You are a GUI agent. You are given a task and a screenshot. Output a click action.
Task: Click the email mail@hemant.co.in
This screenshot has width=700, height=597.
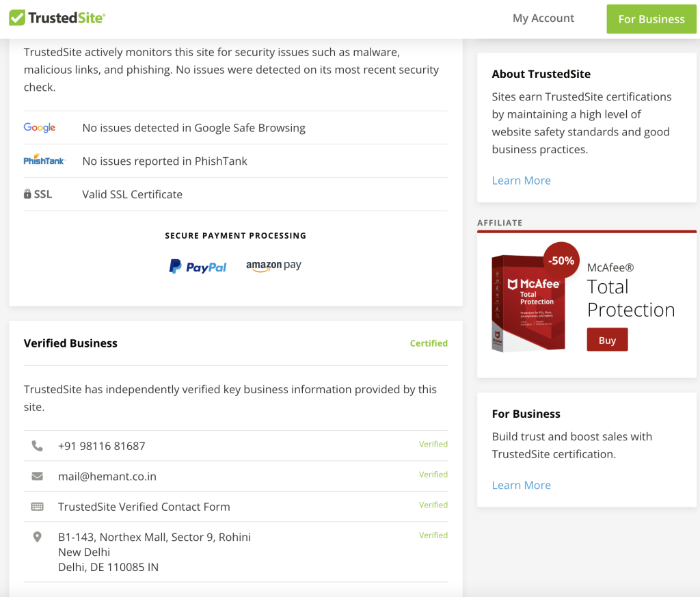pyautogui.click(x=107, y=477)
